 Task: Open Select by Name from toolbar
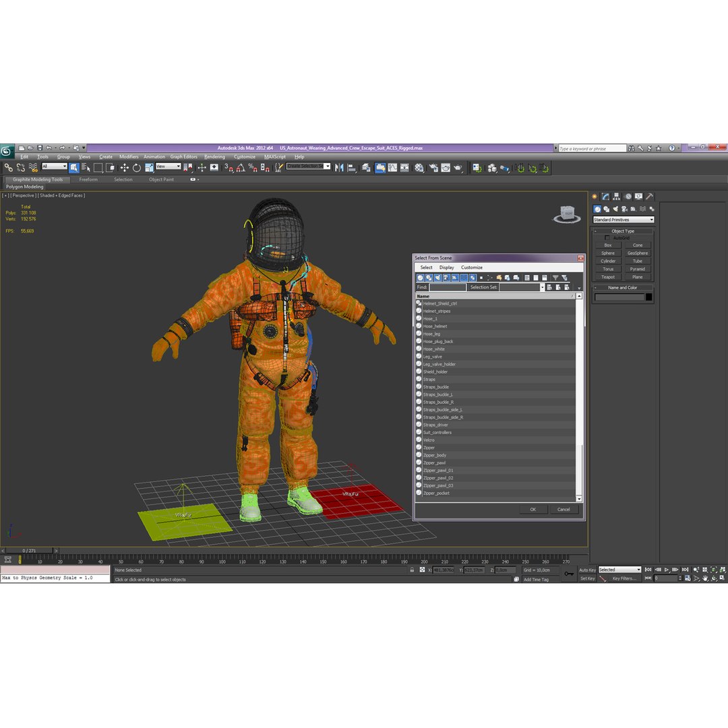pyautogui.click(x=86, y=168)
